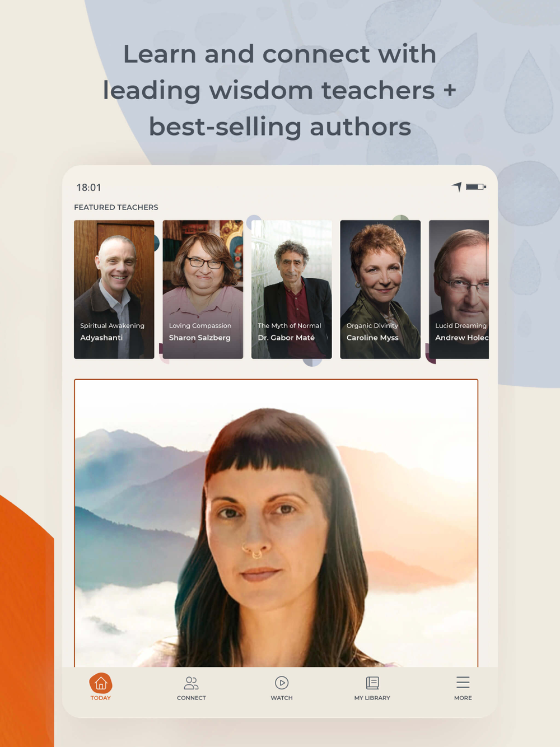Select the TODAY tab label

101,698
